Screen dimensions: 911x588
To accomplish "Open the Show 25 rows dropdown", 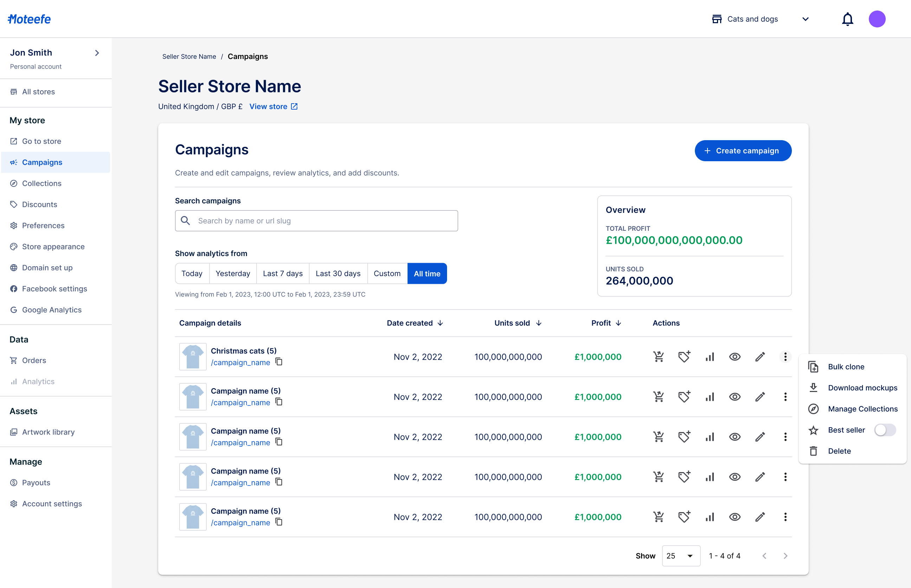I will pyautogui.click(x=681, y=556).
